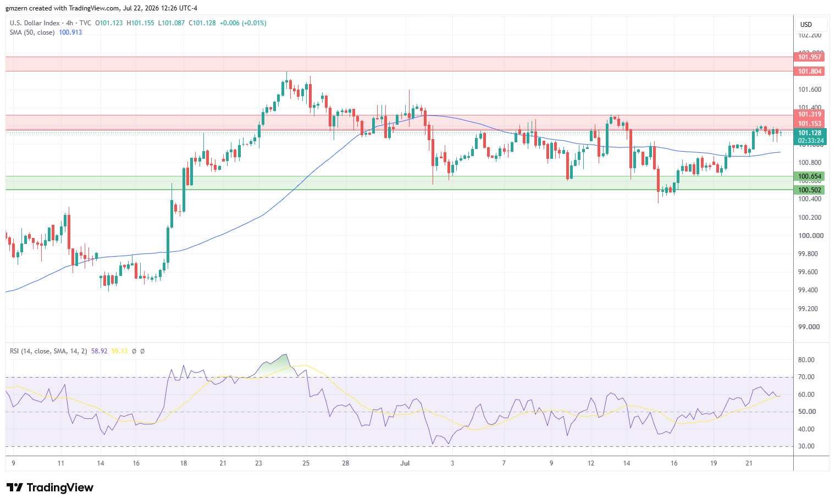Click the low price L101.087
This screenshot has width=835, height=504.
pos(172,23)
